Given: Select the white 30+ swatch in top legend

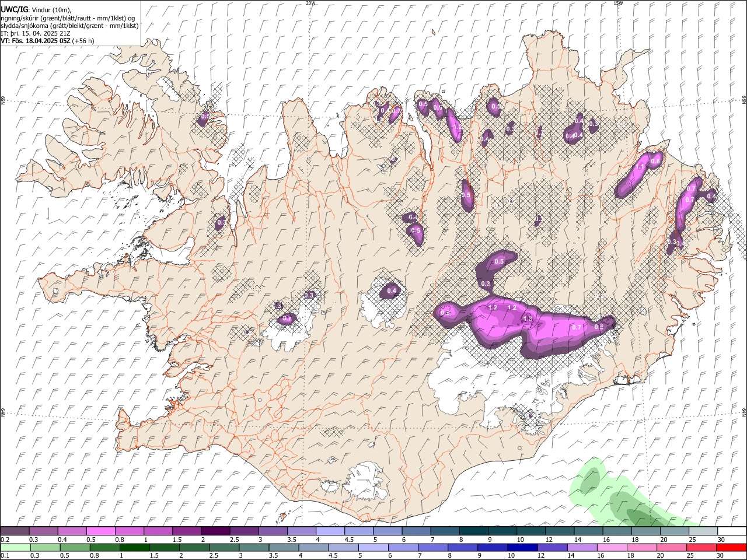Looking at the screenshot, I should pos(731,531).
